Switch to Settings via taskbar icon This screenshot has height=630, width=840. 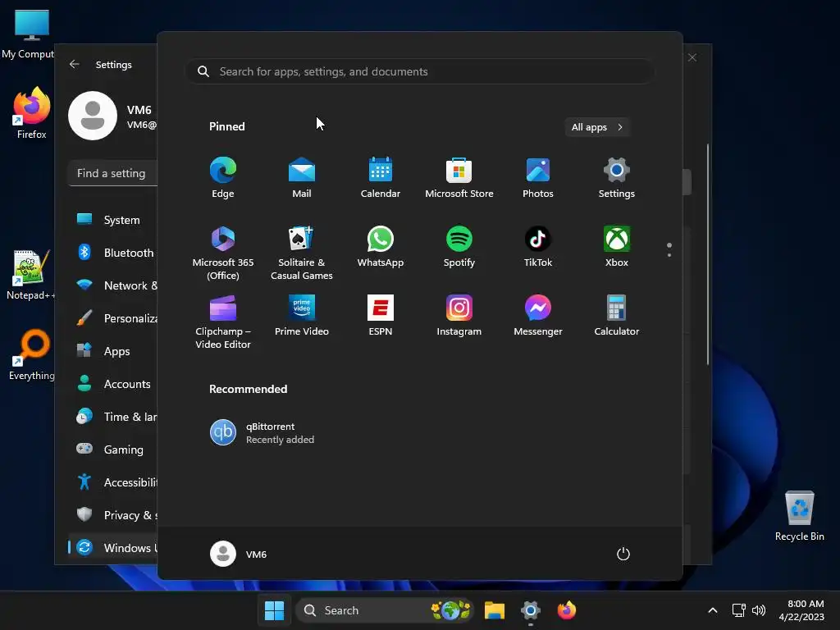[x=531, y=610]
